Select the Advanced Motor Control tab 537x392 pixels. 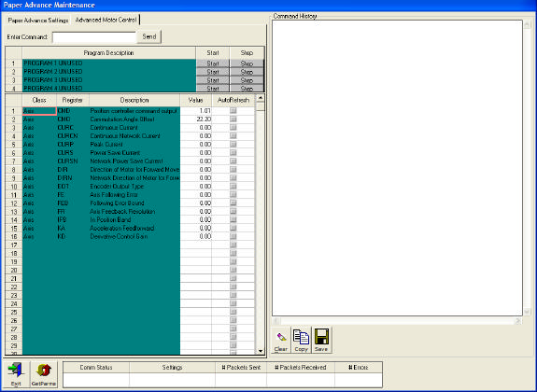pos(106,20)
